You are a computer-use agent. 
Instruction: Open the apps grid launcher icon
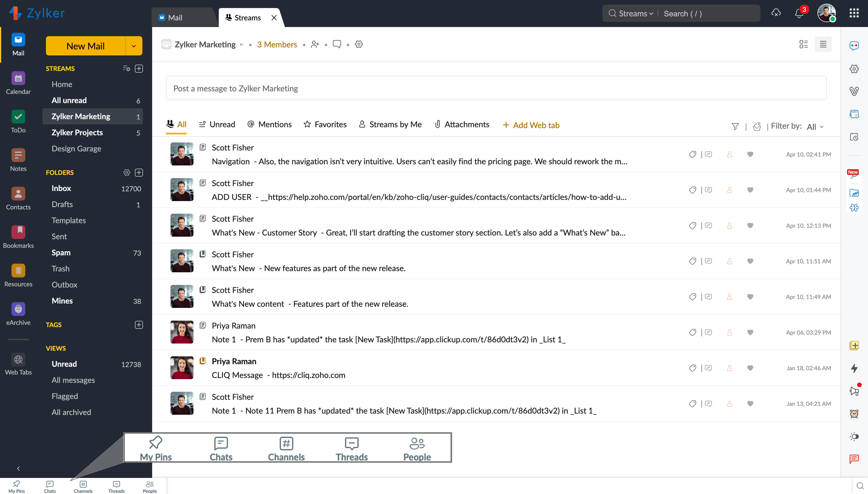tap(854, 13)
